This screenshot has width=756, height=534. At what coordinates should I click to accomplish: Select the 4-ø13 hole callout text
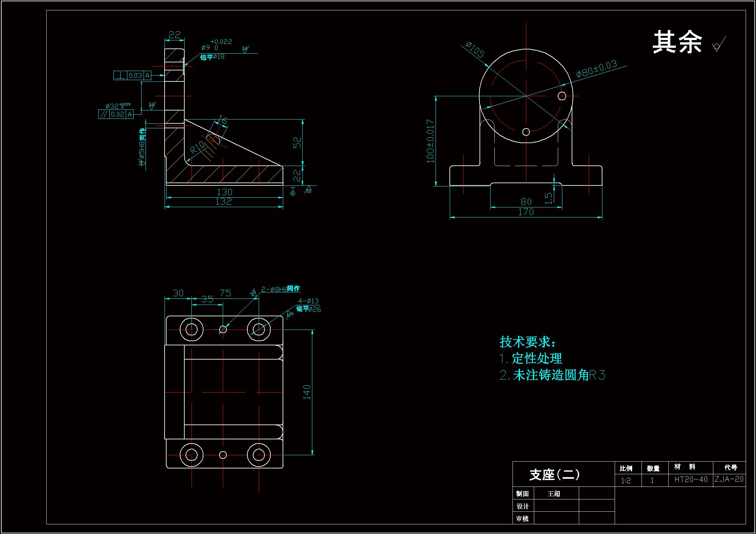[308, 301]
